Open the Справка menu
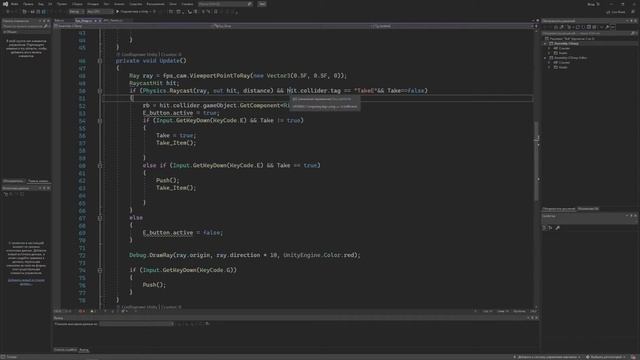The height and width of the screenshot is (360, 640). [x=187, y=4]
